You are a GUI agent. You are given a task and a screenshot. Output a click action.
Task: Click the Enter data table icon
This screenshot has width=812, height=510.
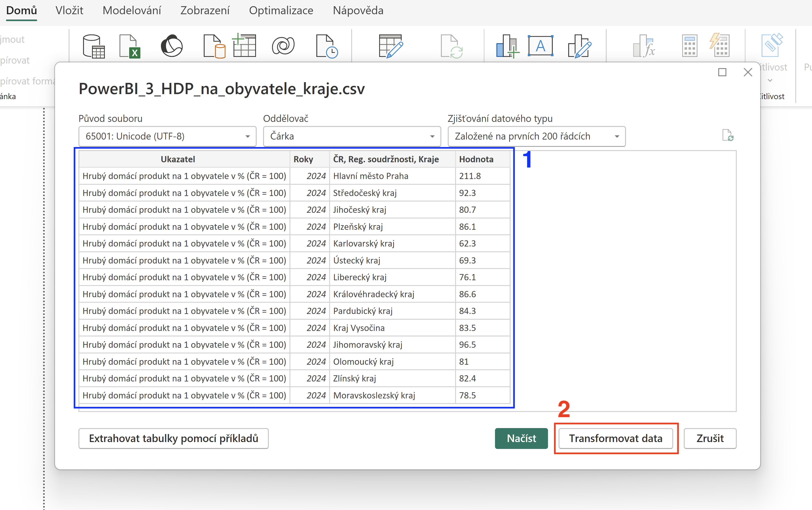coord(244,45)
